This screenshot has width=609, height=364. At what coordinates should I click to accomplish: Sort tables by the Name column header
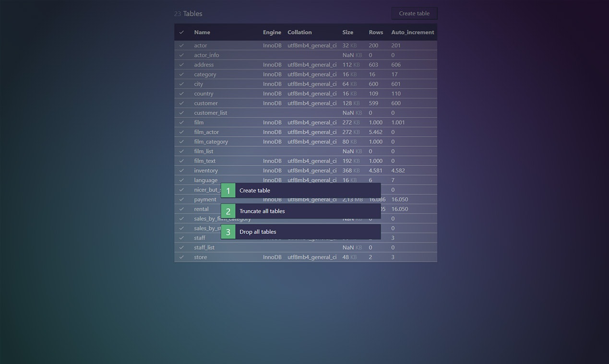pyautogui.click(x=202, y=32)
